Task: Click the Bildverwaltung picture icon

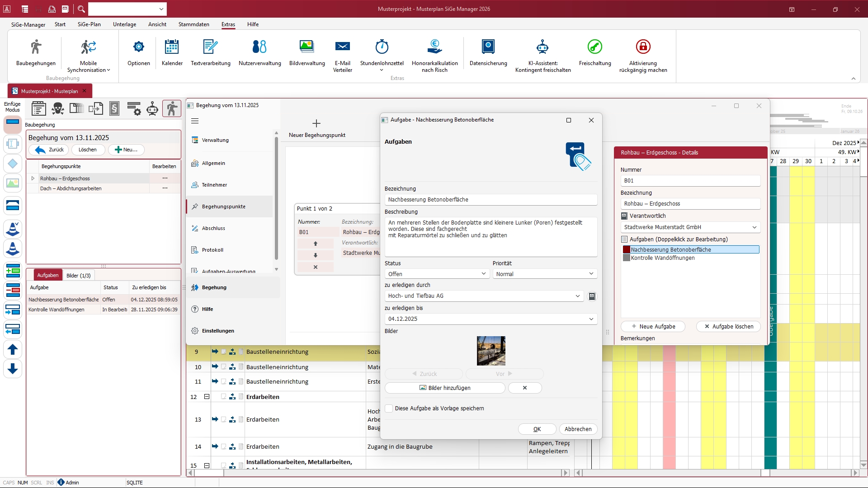Action: point(307,47)
